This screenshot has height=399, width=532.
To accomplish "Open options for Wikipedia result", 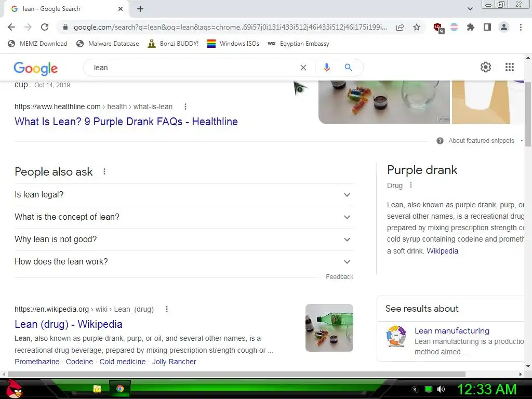I will [167, 309].
